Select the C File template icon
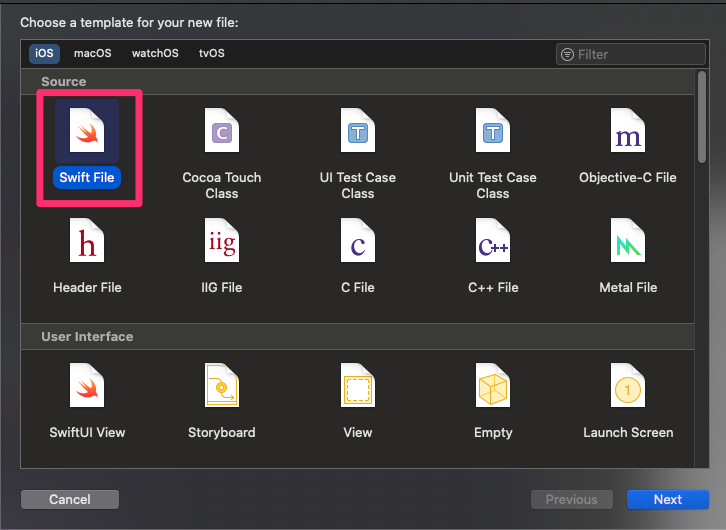Screen dimensions: 726x530 click(358, 240)
